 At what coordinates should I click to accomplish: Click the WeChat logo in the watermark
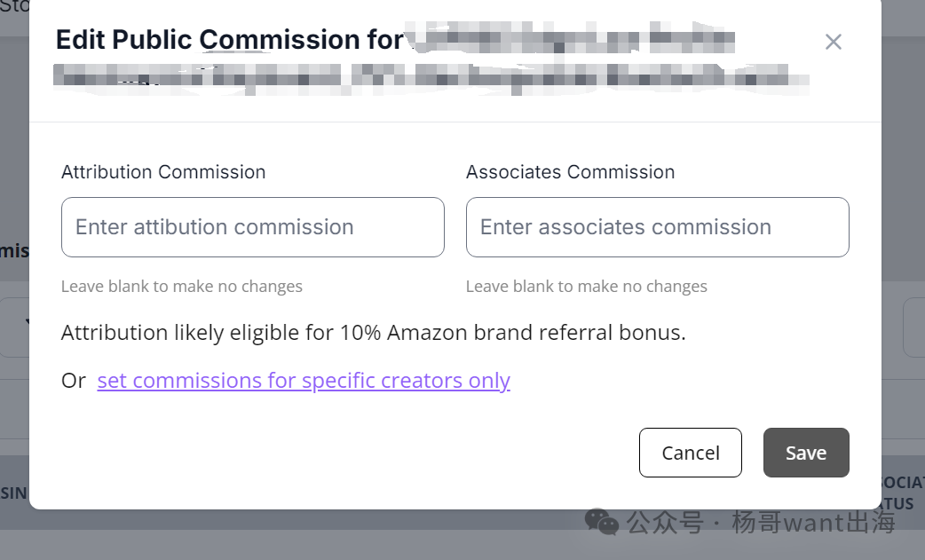(602, 522)
